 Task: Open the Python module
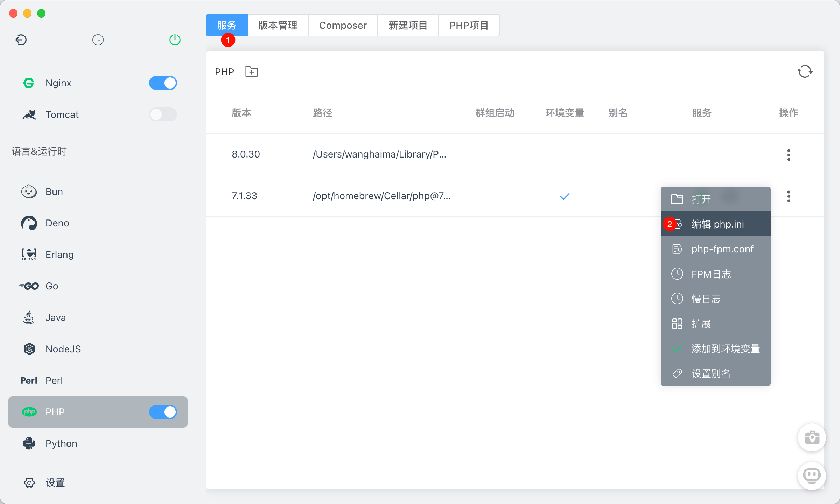(98, 444)
